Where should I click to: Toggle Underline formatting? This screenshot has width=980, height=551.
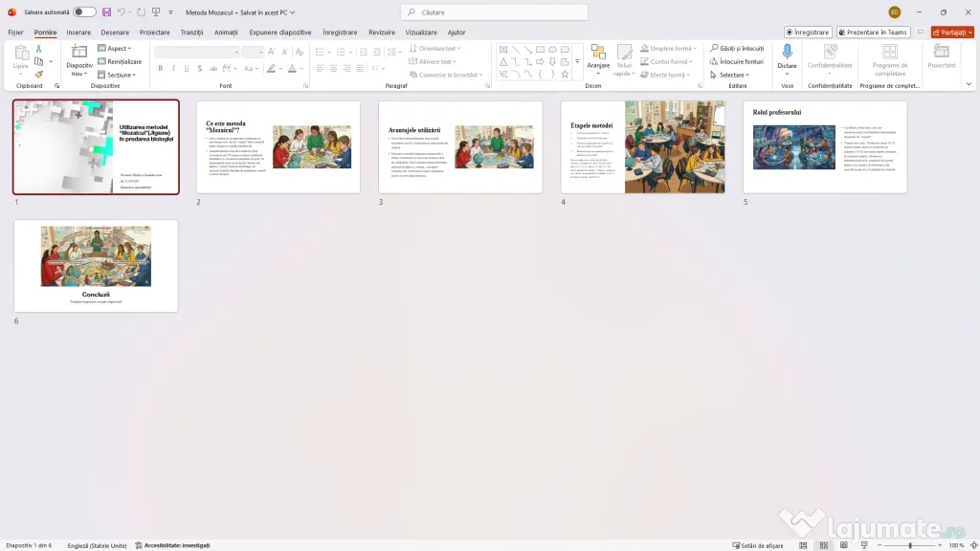(187, 68)
